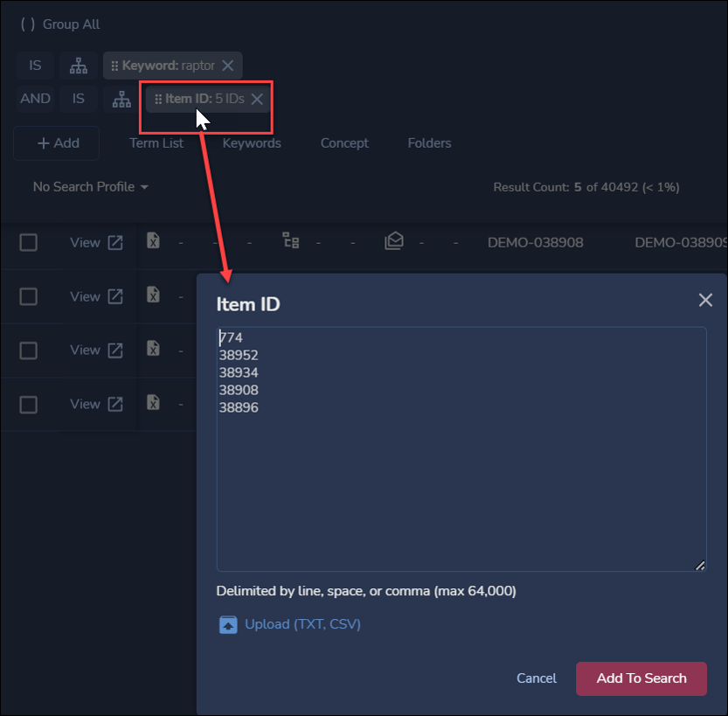Click the upload icon in Item ID dialog
Screen dimensions: 728x716
(228, 624)
